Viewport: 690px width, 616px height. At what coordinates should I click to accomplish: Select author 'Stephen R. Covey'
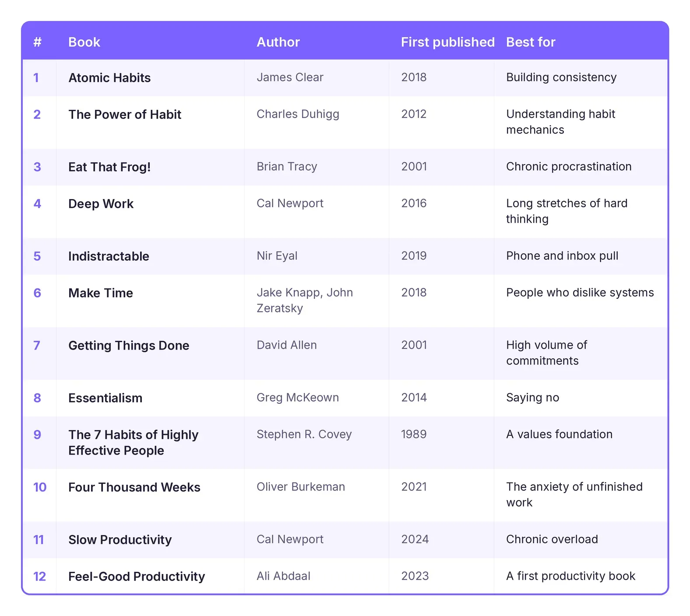(304, 434)
